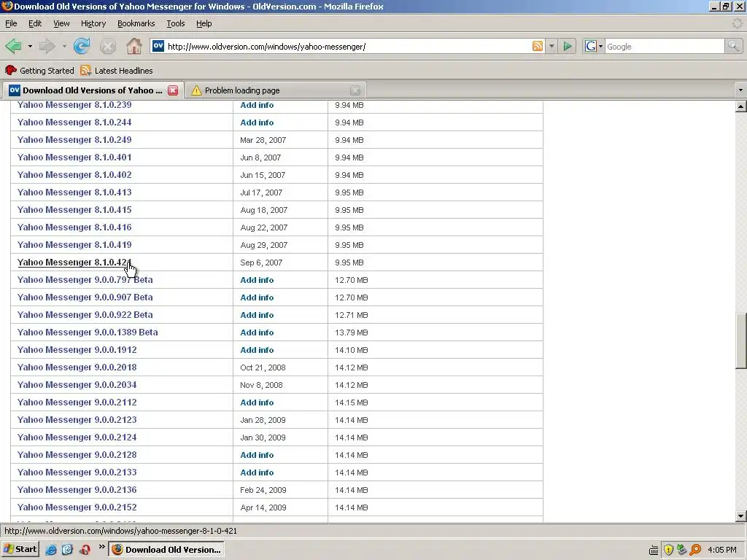Select Download Old Version taskbar button
This screenshot has width=747, height=560.
(x=167, y=550)
